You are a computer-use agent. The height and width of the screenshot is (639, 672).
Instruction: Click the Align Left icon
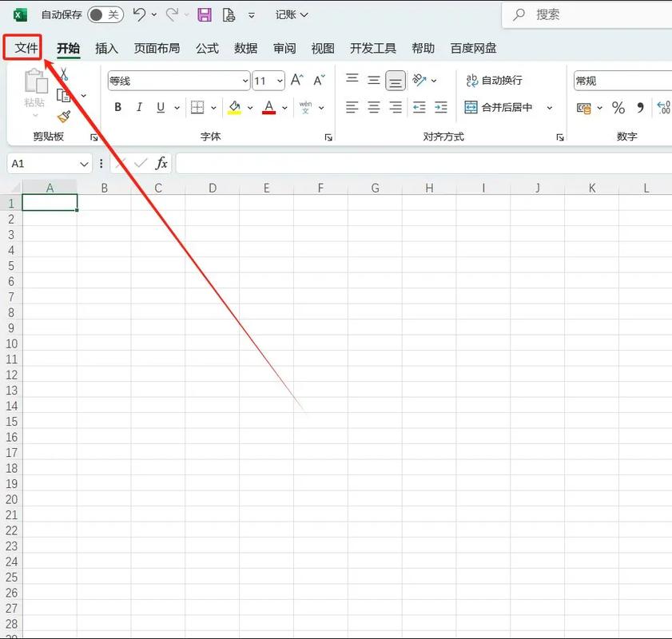[x=352, y=107]
